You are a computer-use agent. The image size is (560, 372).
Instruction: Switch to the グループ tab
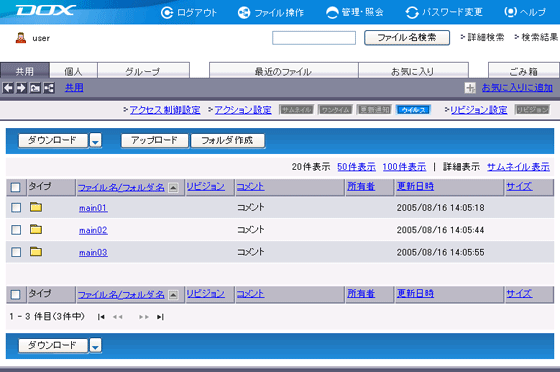pyautogui.click(x=143, y=71)
